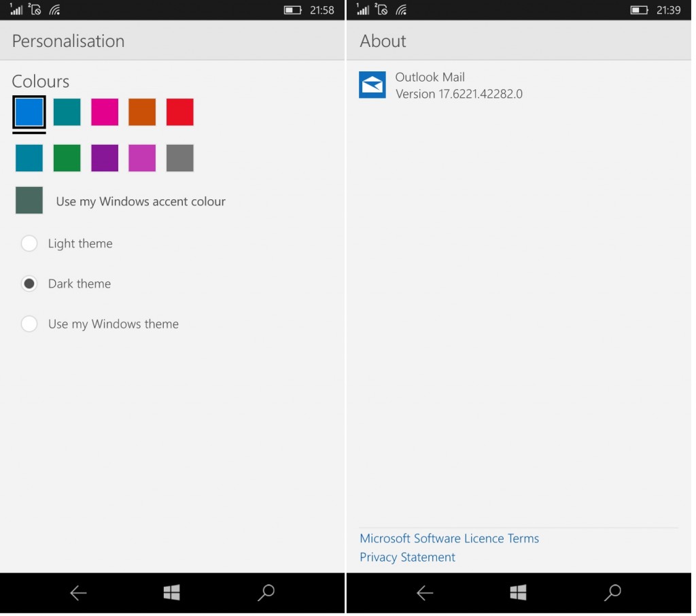Choose the pink colour swatch in the top row

[x=105, y=112]
